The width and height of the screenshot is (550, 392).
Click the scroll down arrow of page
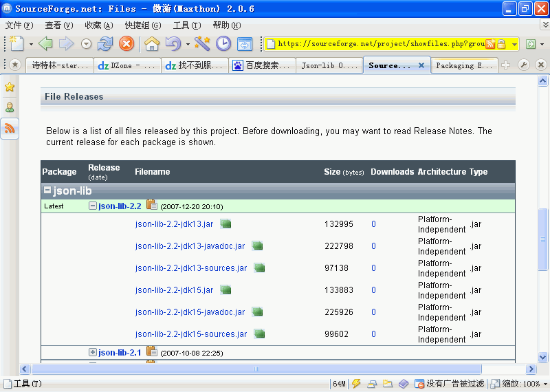pyautogui.click(x=542, y=357)
